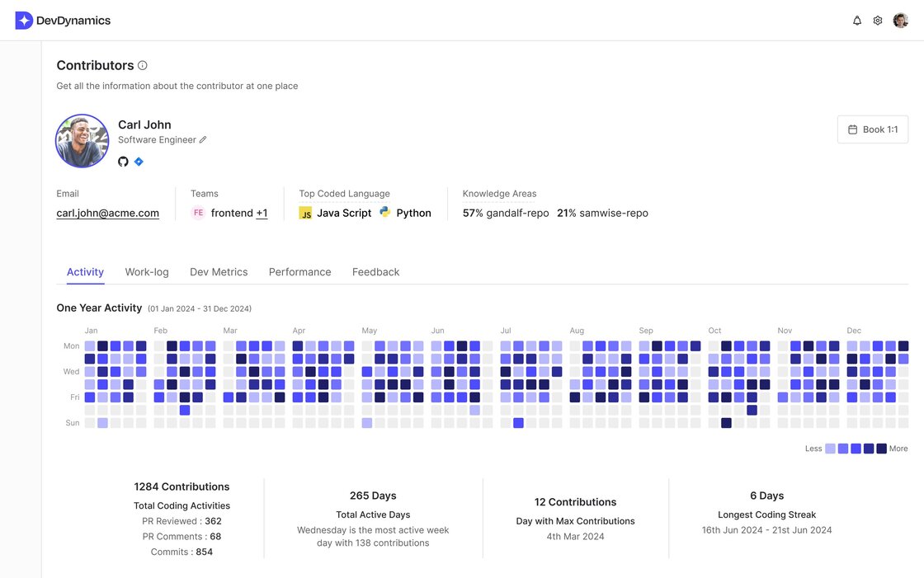Viewport: 924px width, 578px height.
Task: Click the FE frontend team badge
Action: (x=198, y=213)
